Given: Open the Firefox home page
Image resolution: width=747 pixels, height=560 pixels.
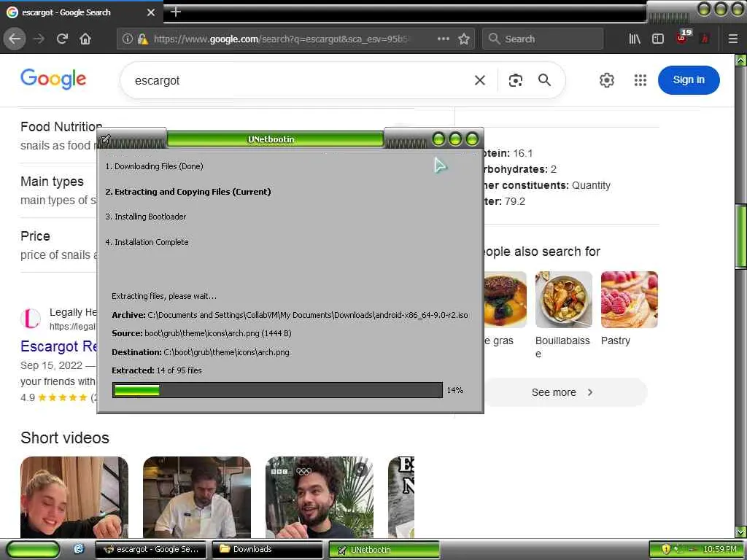Looking at the screenshot, I should point(85,39).
